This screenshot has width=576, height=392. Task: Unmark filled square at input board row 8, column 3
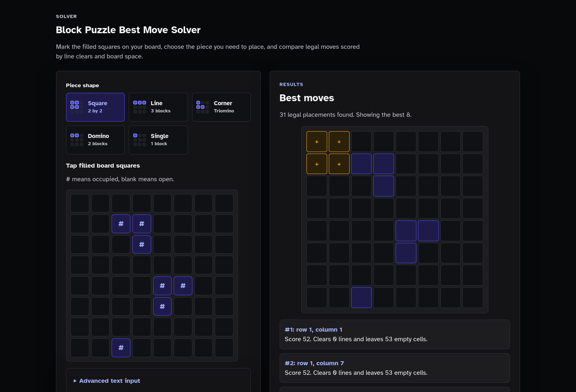[121, 348]
